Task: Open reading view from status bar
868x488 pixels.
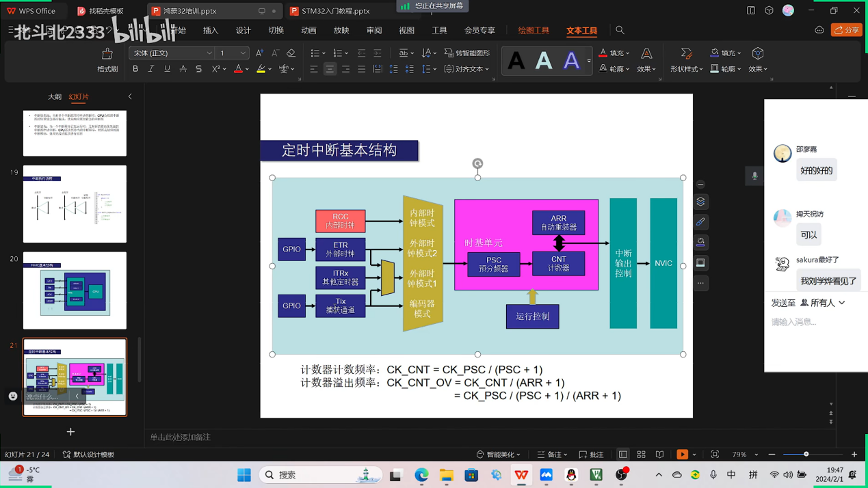Action: [659, 455]
